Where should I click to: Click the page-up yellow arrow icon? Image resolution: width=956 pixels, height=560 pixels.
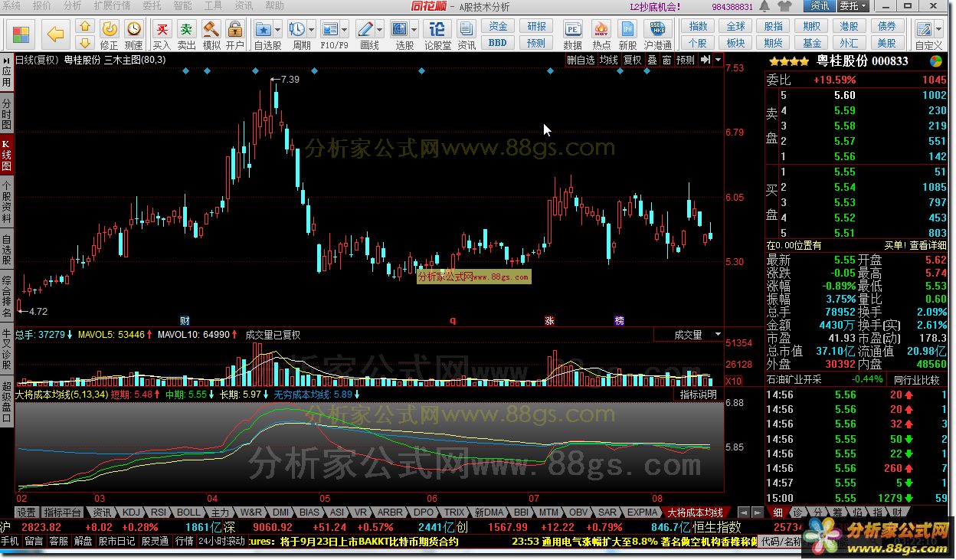85,28
